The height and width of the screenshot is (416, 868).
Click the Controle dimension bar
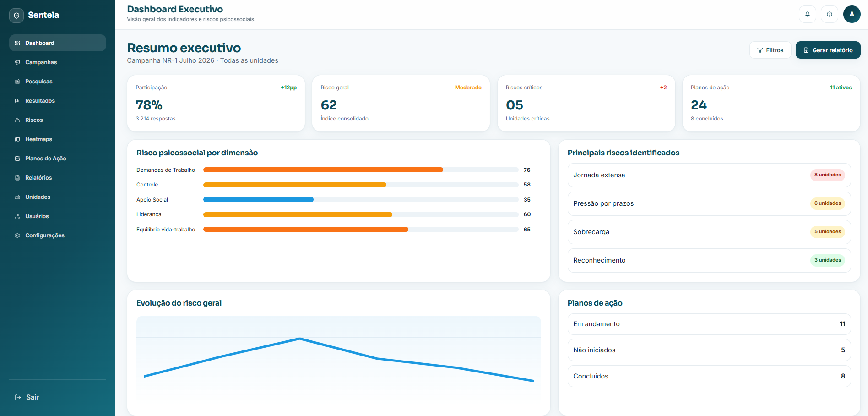[361, 185]
